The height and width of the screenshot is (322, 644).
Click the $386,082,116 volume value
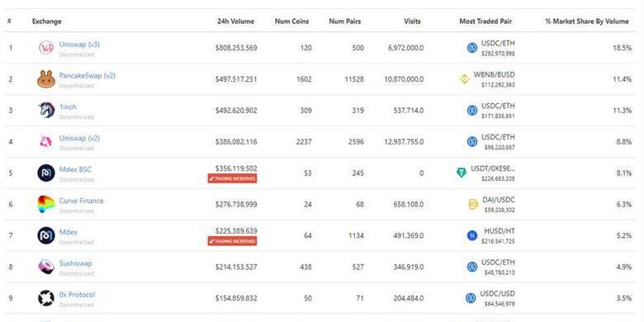[x=236, y=142]
